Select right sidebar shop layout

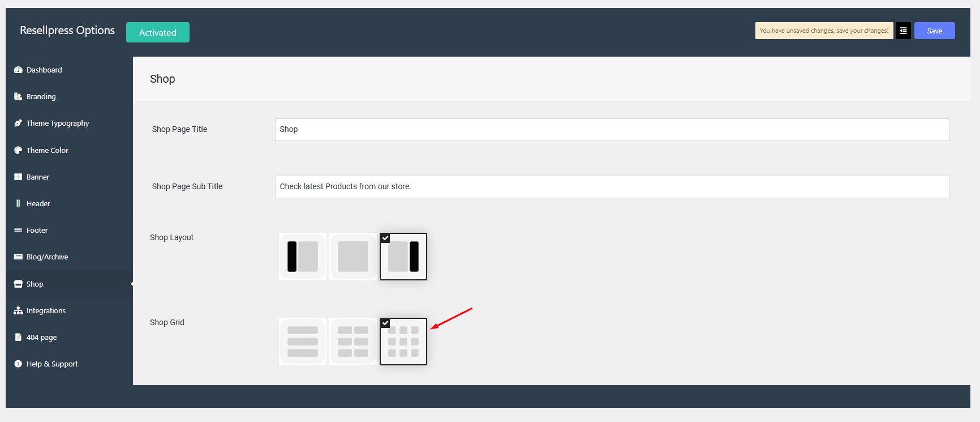[403, 257]
